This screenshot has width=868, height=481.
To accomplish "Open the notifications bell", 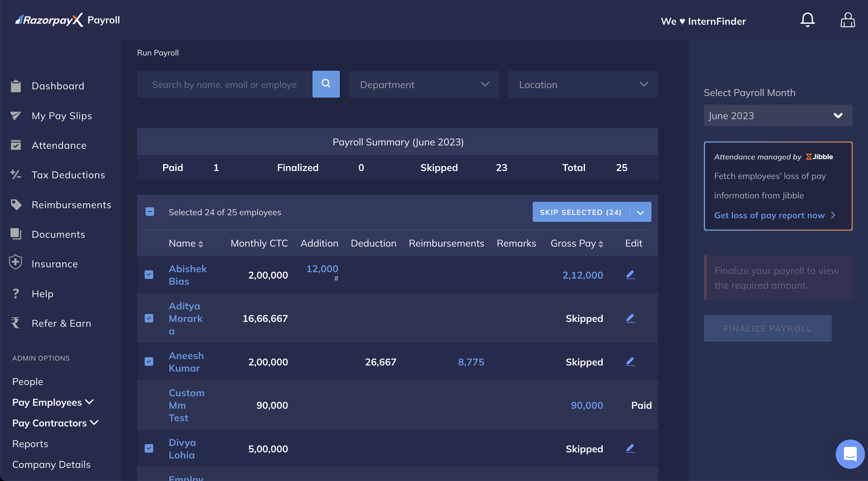I will coord(807,20).
